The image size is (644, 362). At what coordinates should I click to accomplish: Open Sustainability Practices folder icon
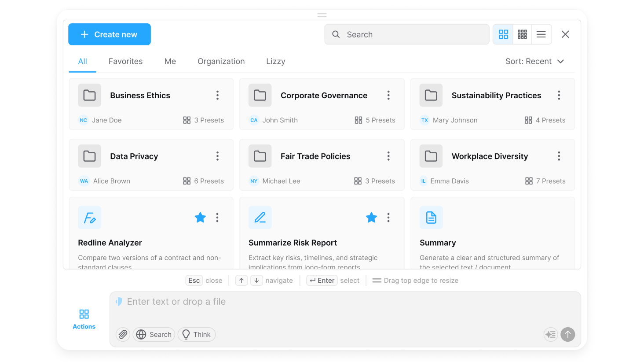pyautogui.click(x=431, y=95)
